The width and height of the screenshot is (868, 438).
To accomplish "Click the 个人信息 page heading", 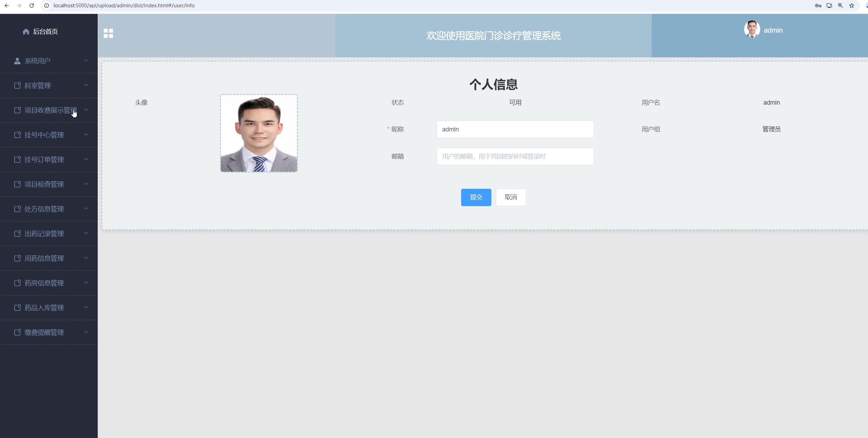I will pyautogui.click(x=493, y=84).
